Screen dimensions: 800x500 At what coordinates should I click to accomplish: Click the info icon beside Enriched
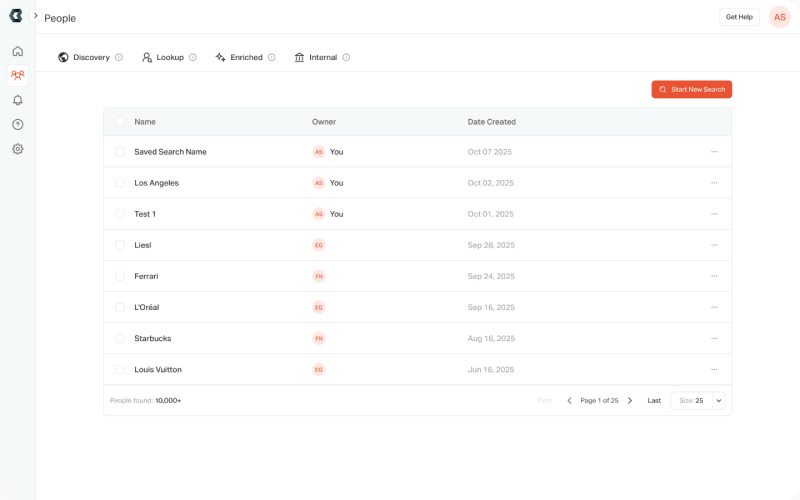coord(271,57)
